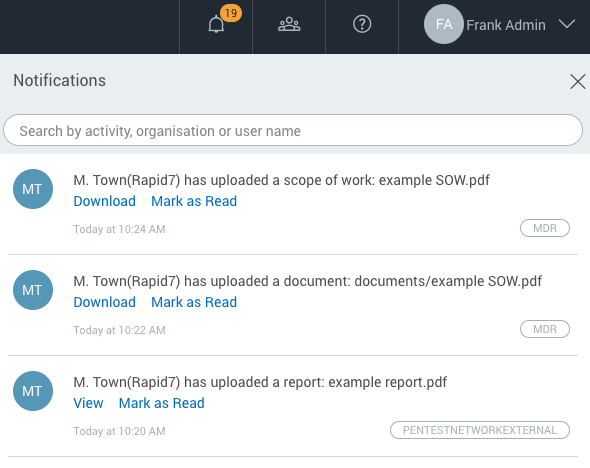The image size is (590, 468).
Task: Click the help question mark icon
Action: (x=362, y=24)
